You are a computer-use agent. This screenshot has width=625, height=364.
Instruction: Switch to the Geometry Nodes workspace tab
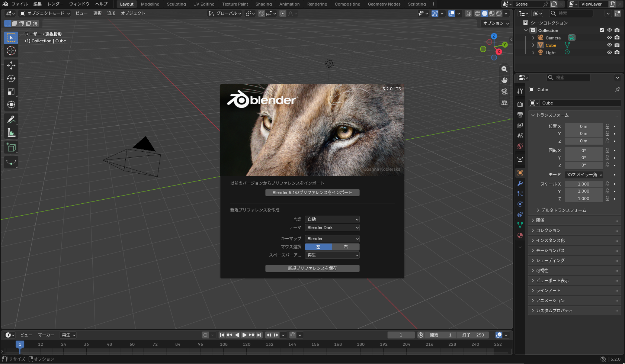[x=384, y=4]
